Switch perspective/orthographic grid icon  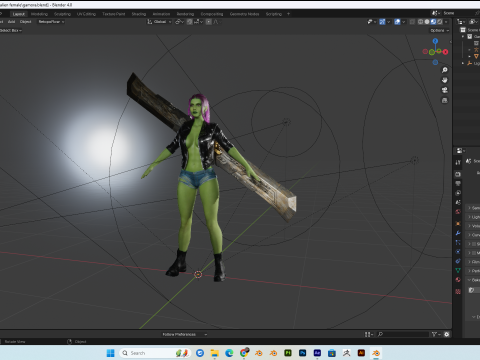click(445, 100)
